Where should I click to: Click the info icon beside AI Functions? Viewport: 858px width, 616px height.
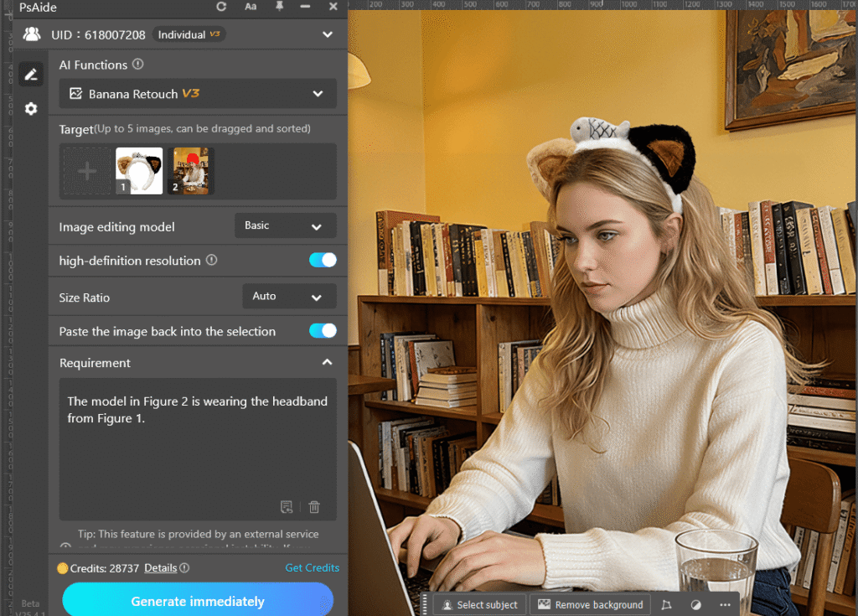[x=138, y=65]
